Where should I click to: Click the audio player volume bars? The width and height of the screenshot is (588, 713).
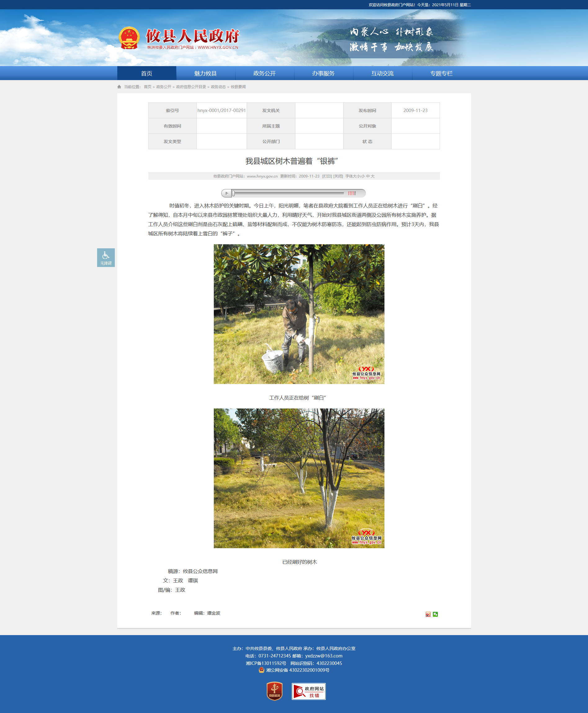point(352,193)
